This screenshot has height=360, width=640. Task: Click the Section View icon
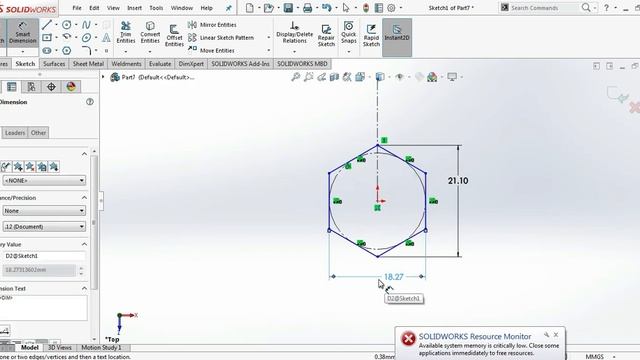334,77
